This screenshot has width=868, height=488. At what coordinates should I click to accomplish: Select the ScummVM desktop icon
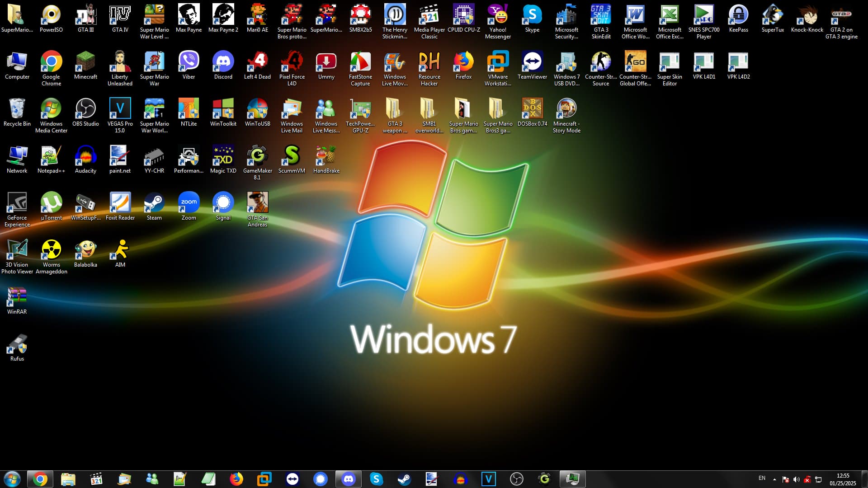click(x=292, y=160)
